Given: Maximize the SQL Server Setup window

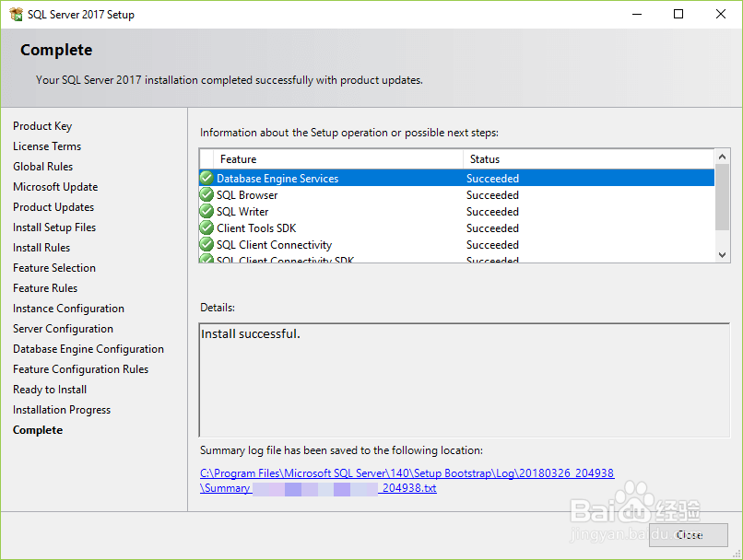Looking at the screenshot, I should 678,14.
